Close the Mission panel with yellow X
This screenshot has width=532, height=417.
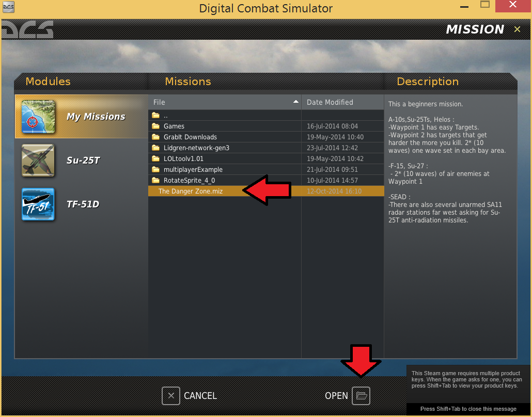517,29
